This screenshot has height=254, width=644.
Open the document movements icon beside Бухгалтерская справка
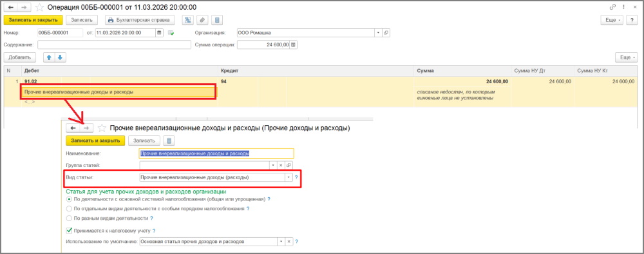point(187,20)
